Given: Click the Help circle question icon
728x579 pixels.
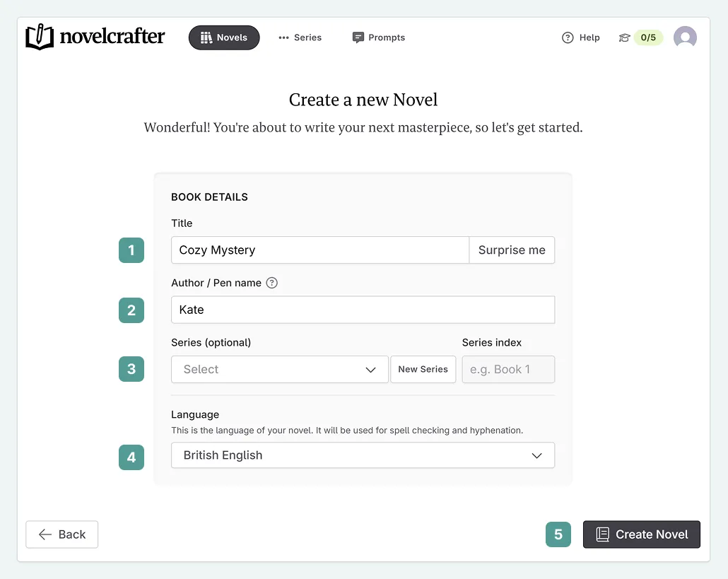Looking at the screenshot, I should click(568, 38).
